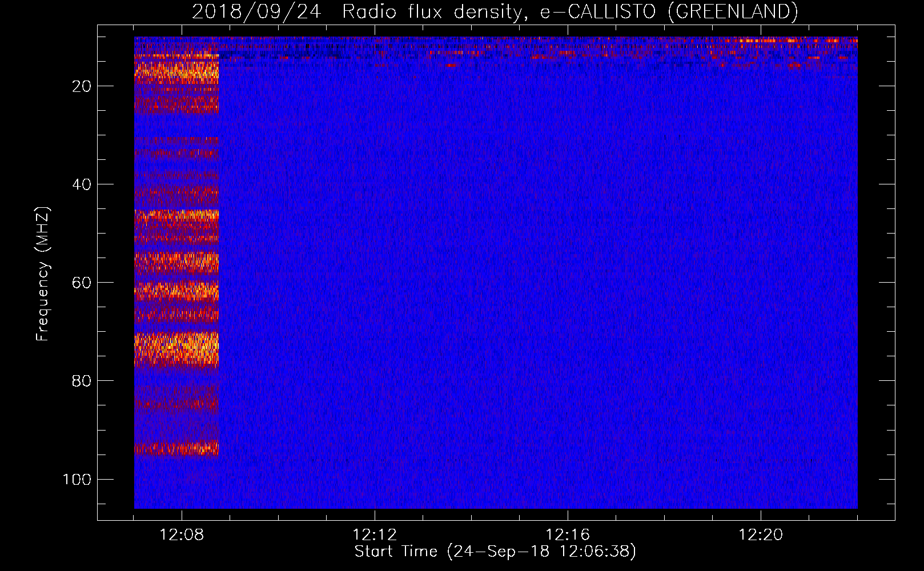The image size is (924, 571).
Task: Click the "20" frequency tick label
Action: (x=82, y=86)
